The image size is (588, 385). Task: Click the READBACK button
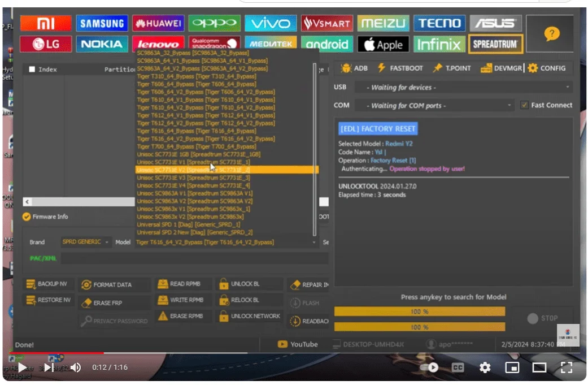coord(310,321)
